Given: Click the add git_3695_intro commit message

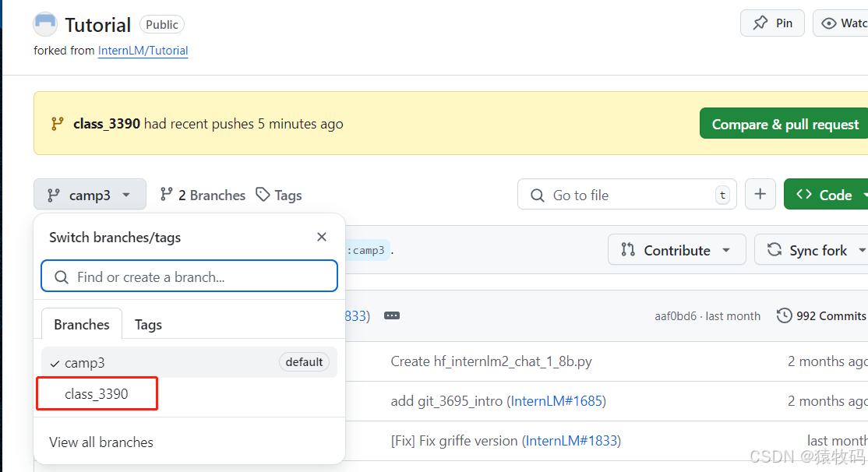Looking at the screenshot, I should pos(446,400).
